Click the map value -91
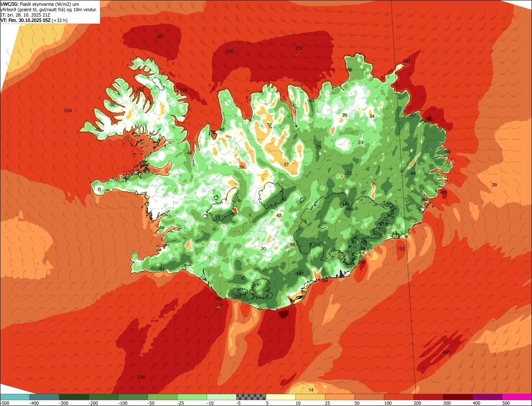This screenshot has width=532, height=406. [x=161, y=269]
